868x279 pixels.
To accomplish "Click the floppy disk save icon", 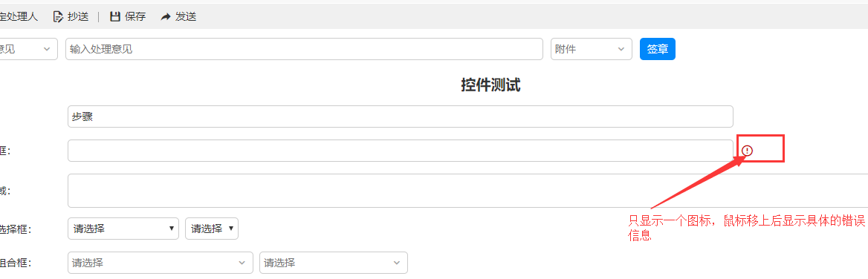I will point(114,16).
